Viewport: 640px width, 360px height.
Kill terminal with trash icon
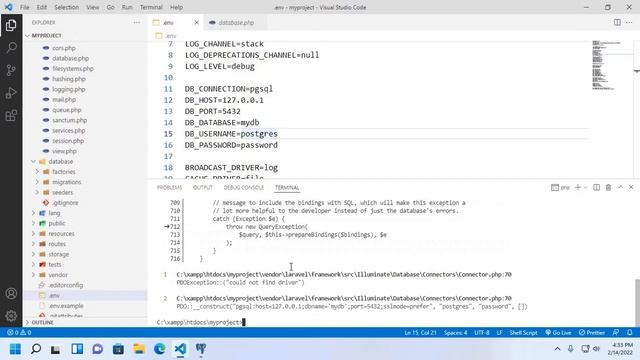608,187
